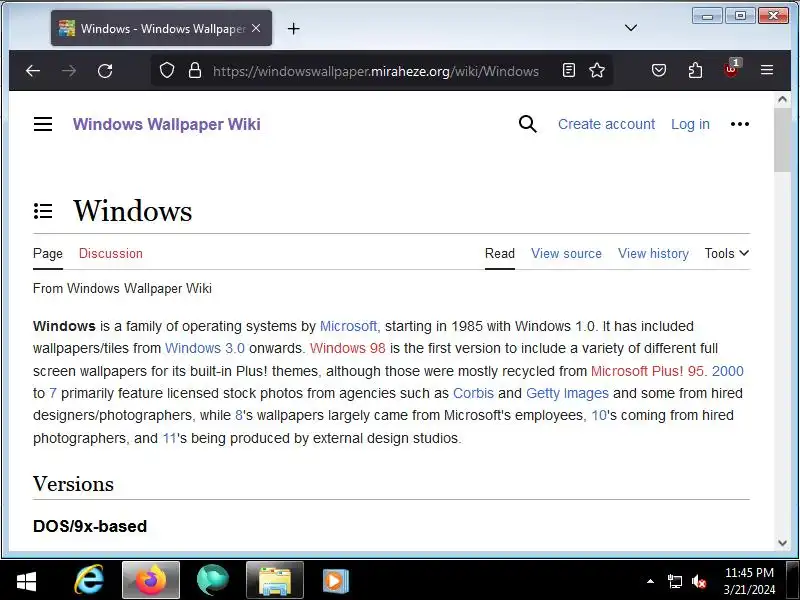
Task: Open the wiki more options ellipsis
Action: (x=740, y=124)
